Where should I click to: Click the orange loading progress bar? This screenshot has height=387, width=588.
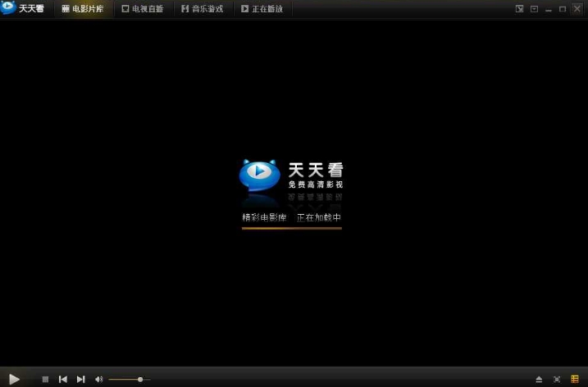tap(292, 228)
